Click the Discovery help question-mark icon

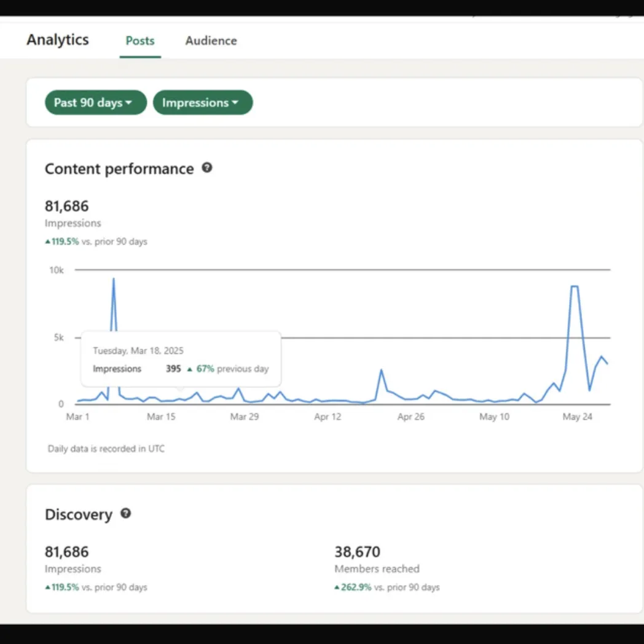point(126,513)
